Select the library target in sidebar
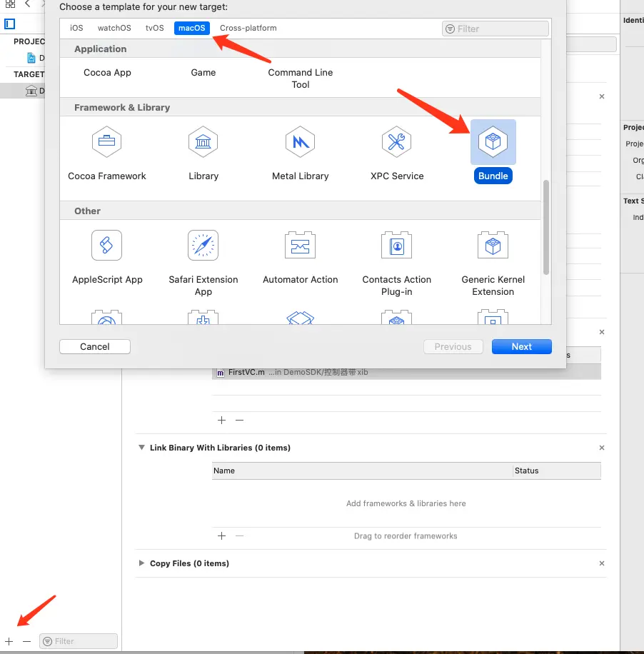644x654 pixels. tap(31, 91)
